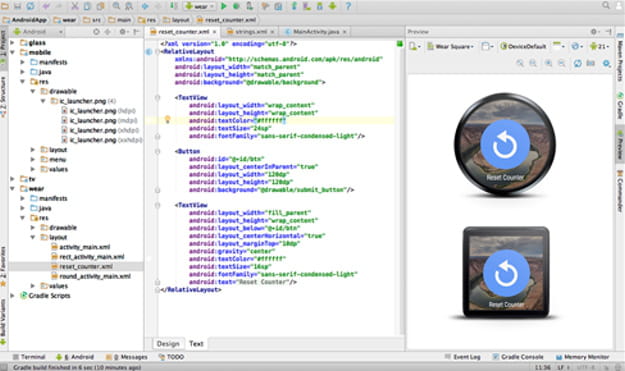Click the Preview zoom out icon
This screenshot has height=371, width=625.
562,63
